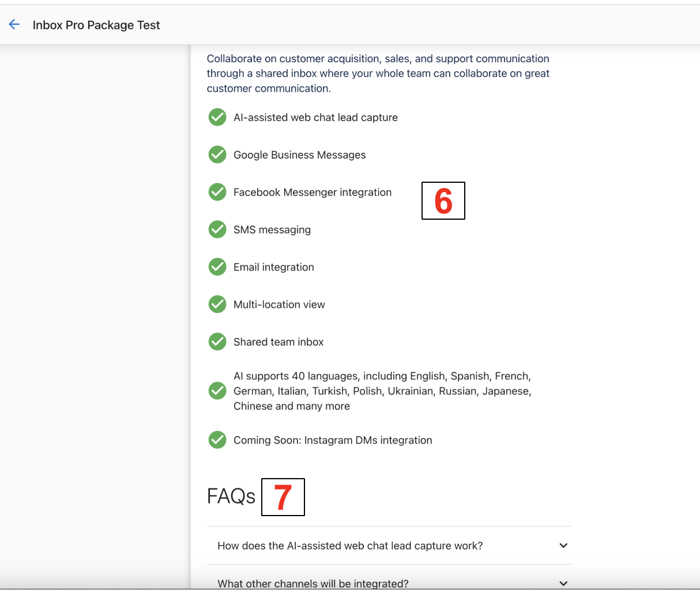Screen dimensions: 700x594
Task: Click checkmark next to AI supports 40 languages
Action: (217, 391)
